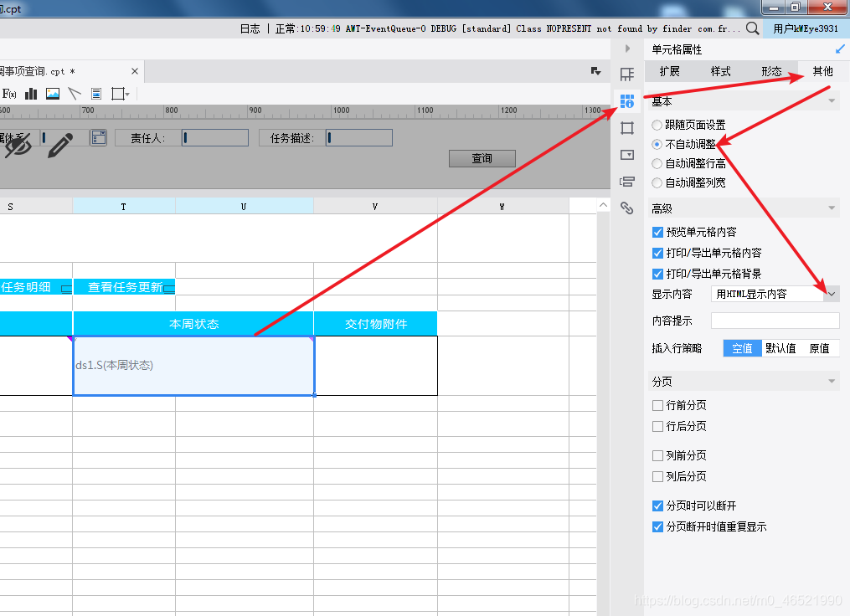
Task: Open the hyperlink chain icon in sidebar
Action: click(x=627, y=208)
